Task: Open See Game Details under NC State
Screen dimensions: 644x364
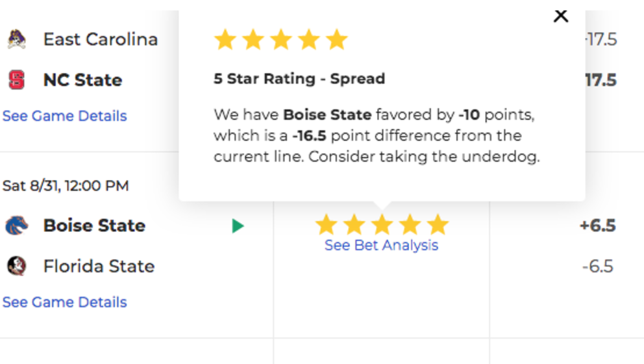Action: click(64, 116)
